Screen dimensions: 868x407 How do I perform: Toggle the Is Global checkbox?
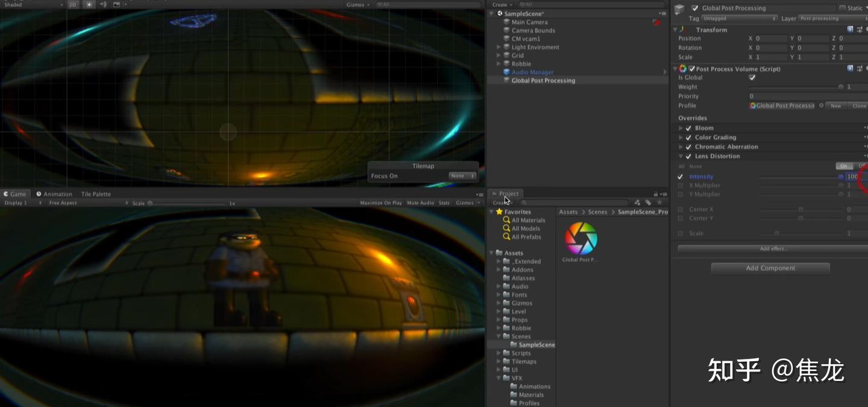[752, 77]
